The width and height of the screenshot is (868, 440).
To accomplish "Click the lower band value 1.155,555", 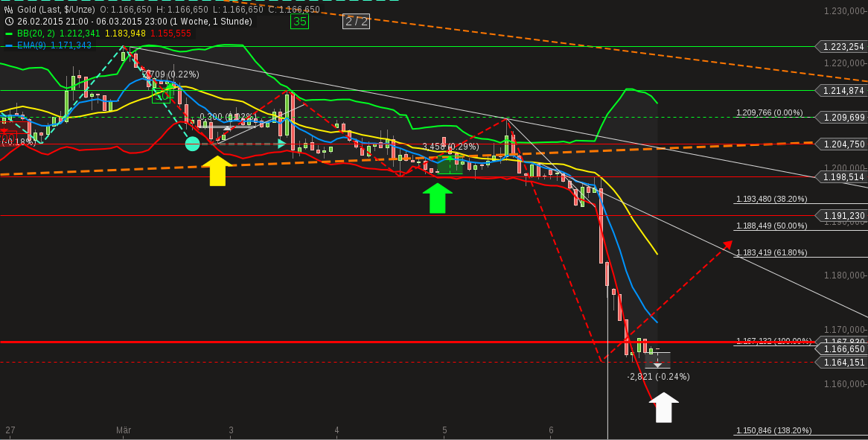I will pyautogui.click(x=170, y=34).
